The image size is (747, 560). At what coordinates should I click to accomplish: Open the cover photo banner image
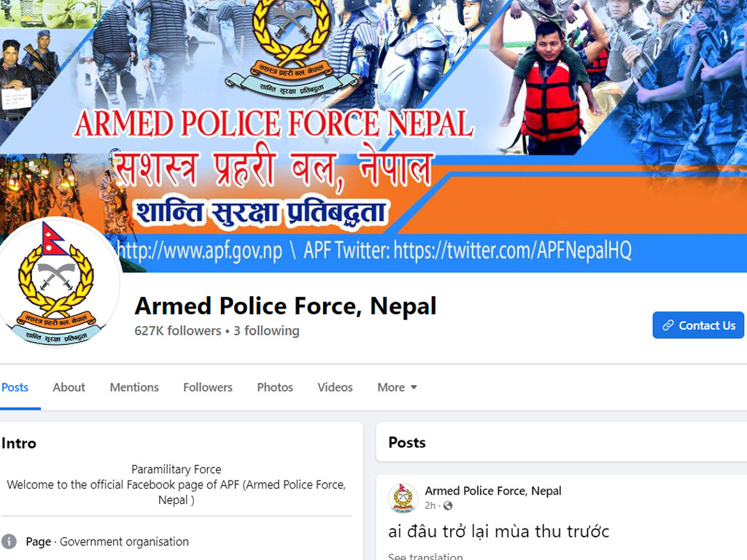(373, 136)
